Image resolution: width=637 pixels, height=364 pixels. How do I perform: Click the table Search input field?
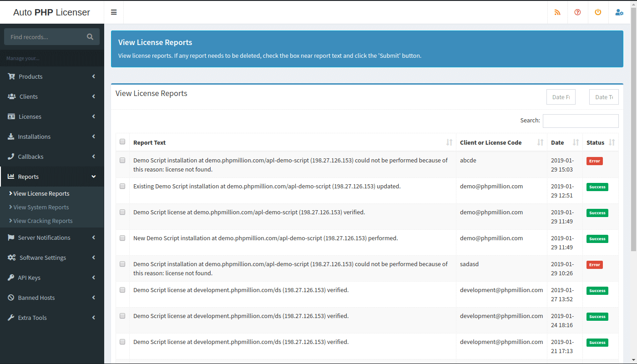[x=580, y=121]
